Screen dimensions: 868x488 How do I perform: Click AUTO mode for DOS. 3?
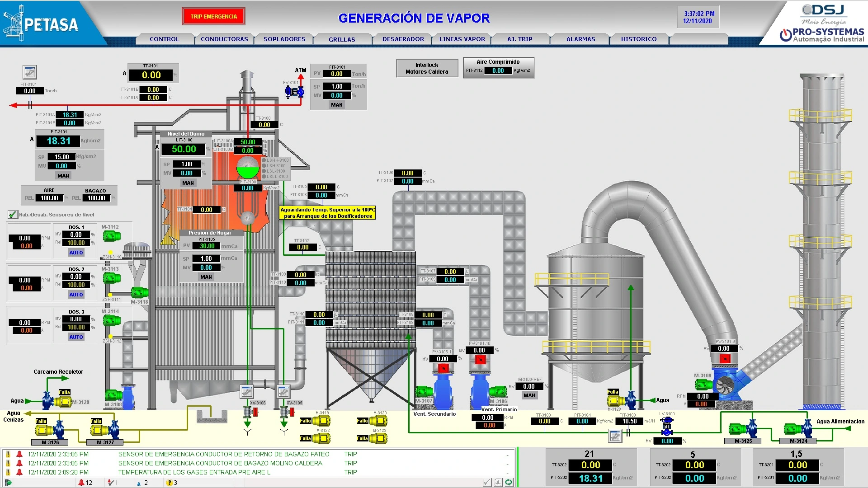coord(76,337)
